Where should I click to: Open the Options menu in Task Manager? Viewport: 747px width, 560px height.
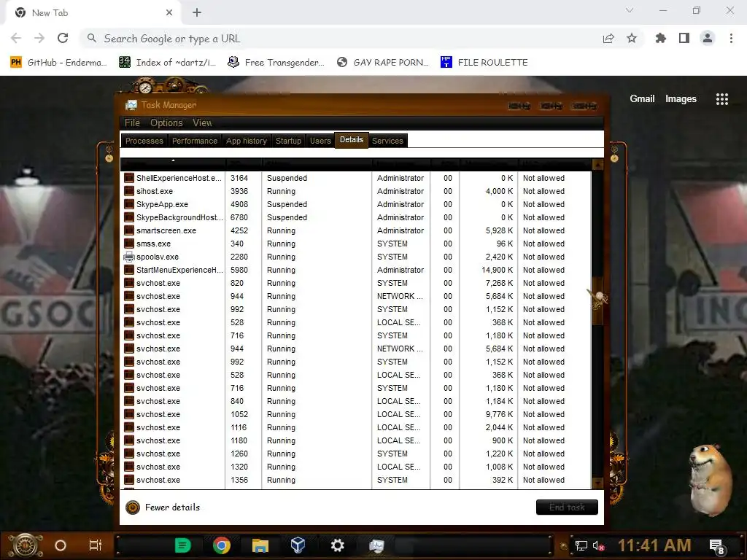[x=166, y=122]
